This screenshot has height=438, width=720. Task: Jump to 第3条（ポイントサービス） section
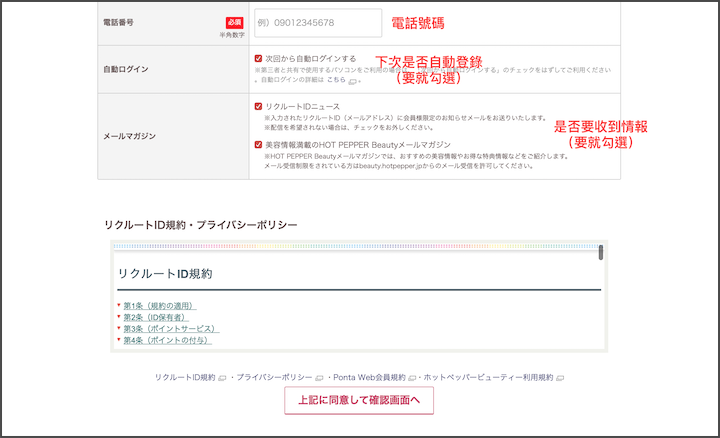169,329
